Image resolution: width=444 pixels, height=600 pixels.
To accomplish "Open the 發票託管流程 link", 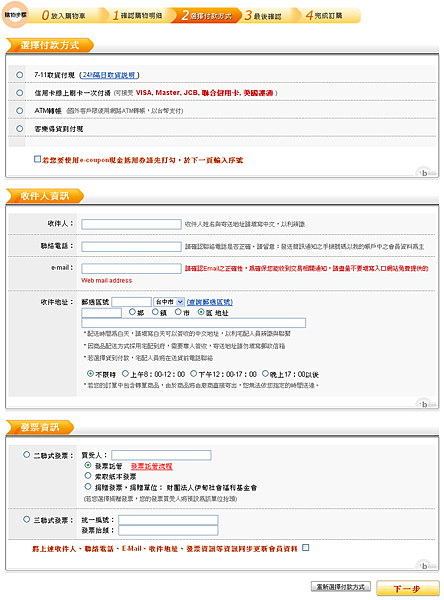I will tap(152, 466).
